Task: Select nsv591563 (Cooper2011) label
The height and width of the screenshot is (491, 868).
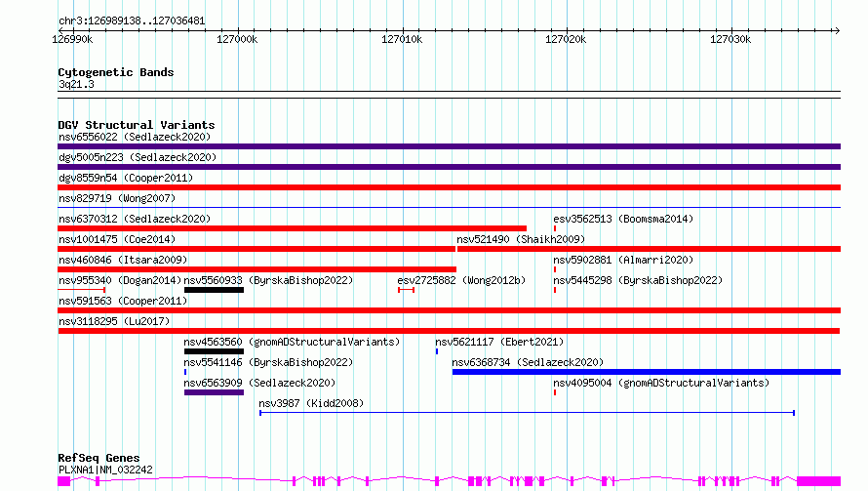Action: point(123,301)
